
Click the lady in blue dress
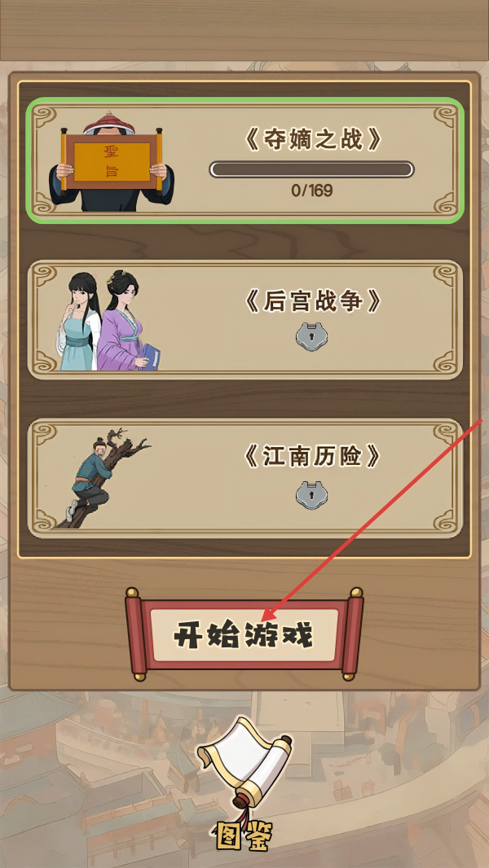tap(78, 321)
